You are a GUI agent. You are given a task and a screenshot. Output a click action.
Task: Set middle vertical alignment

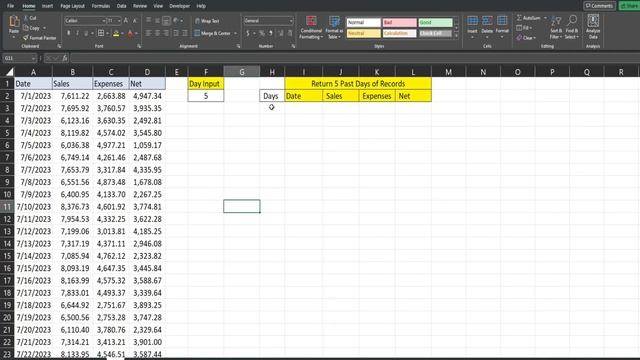(x=157, y=20)
